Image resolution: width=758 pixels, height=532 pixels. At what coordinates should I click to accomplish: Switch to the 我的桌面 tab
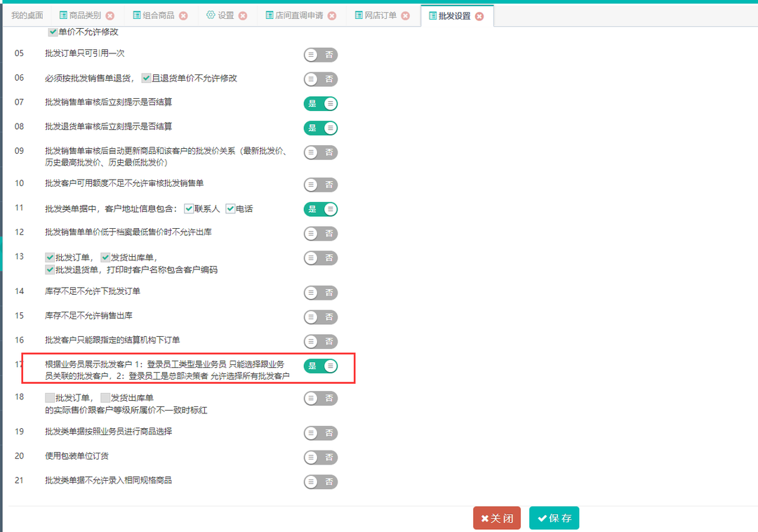click(27, 15)
